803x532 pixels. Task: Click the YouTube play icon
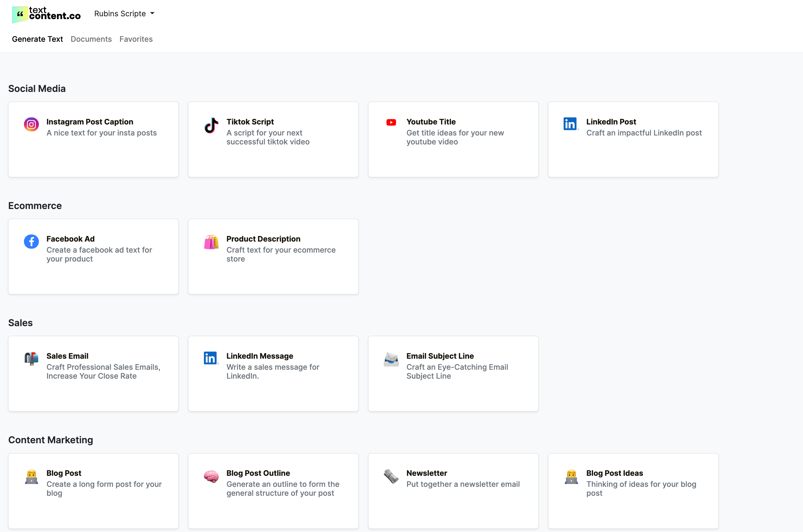pyautogui.click(x=391, y=122)
